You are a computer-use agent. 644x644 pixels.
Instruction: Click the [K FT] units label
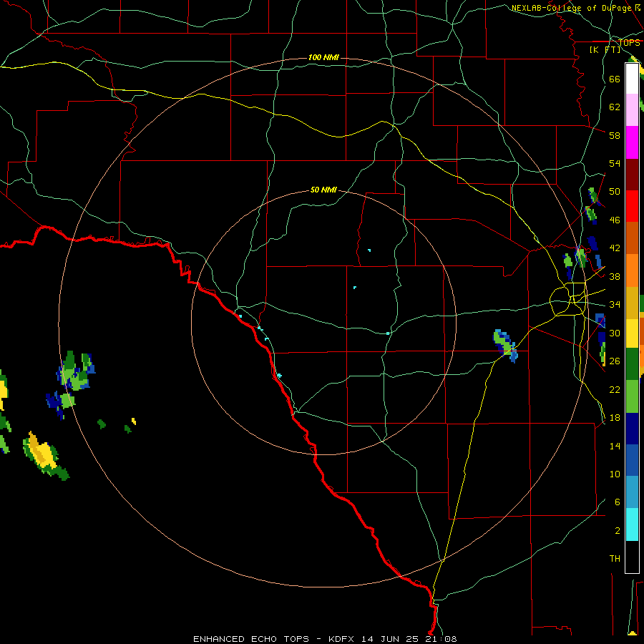point(606,50)
